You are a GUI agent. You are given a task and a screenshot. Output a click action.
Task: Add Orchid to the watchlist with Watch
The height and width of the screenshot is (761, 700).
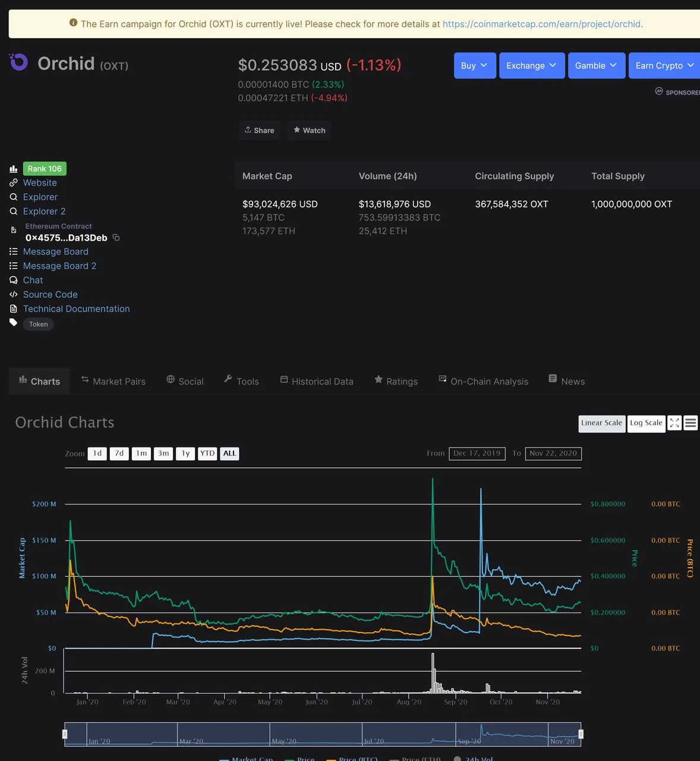310,130
